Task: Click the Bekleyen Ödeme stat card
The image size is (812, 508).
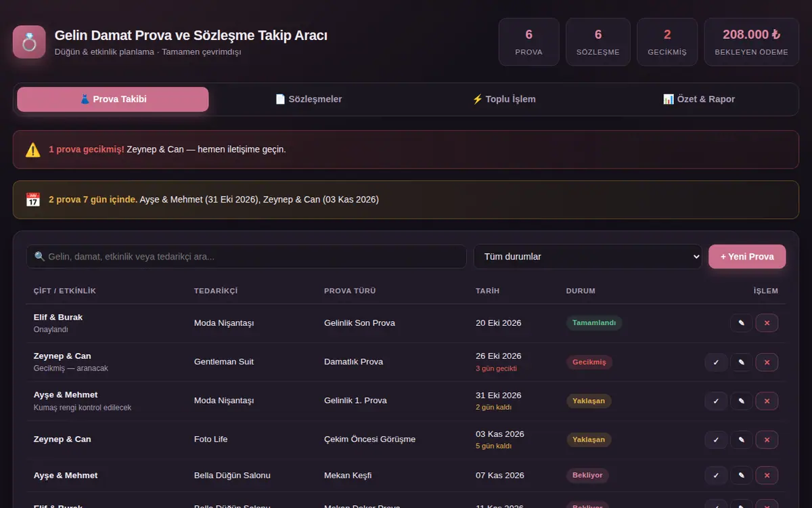Action: click(x=751, y=42)
